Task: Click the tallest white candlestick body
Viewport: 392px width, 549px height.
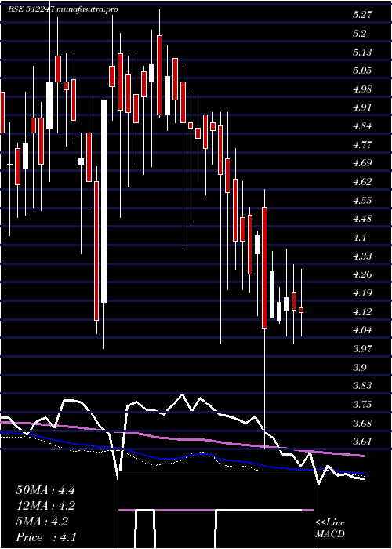Action: click(x=104, y=201)
